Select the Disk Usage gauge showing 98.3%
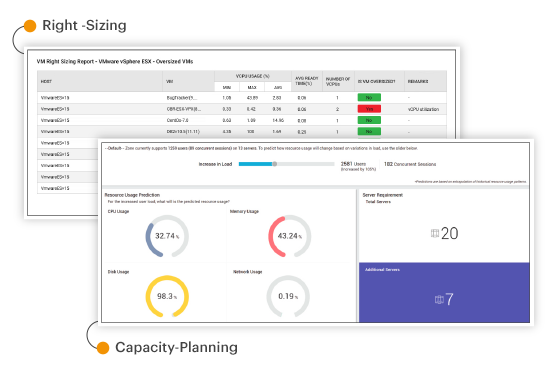The width and height of the screenshot is (558, 374). pyautogui.click(x=167, y=296)
